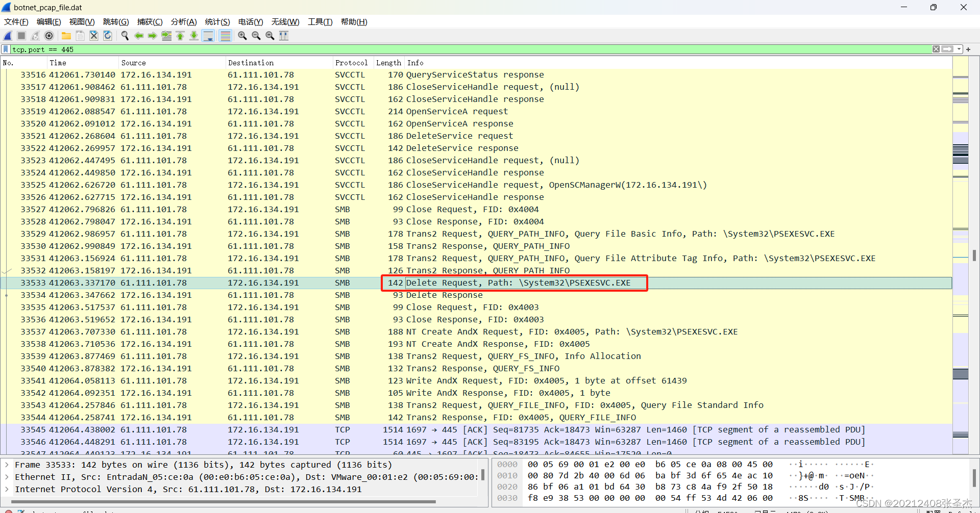Jump to the first packet icon
Screen dimensions: 980x513
tap(180, 36)
